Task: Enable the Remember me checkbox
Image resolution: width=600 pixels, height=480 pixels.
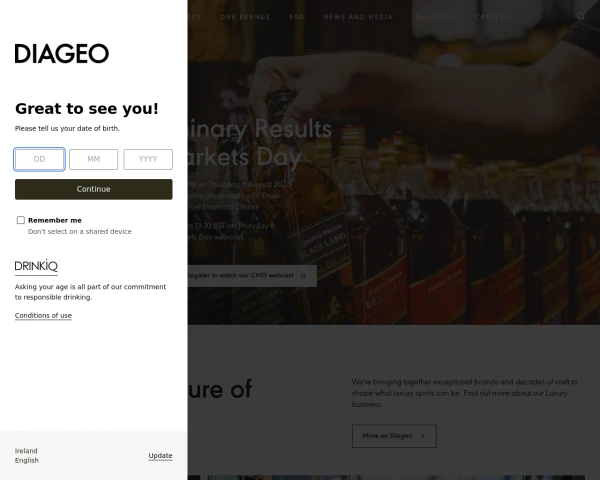Action: click(x=21, y=220)
